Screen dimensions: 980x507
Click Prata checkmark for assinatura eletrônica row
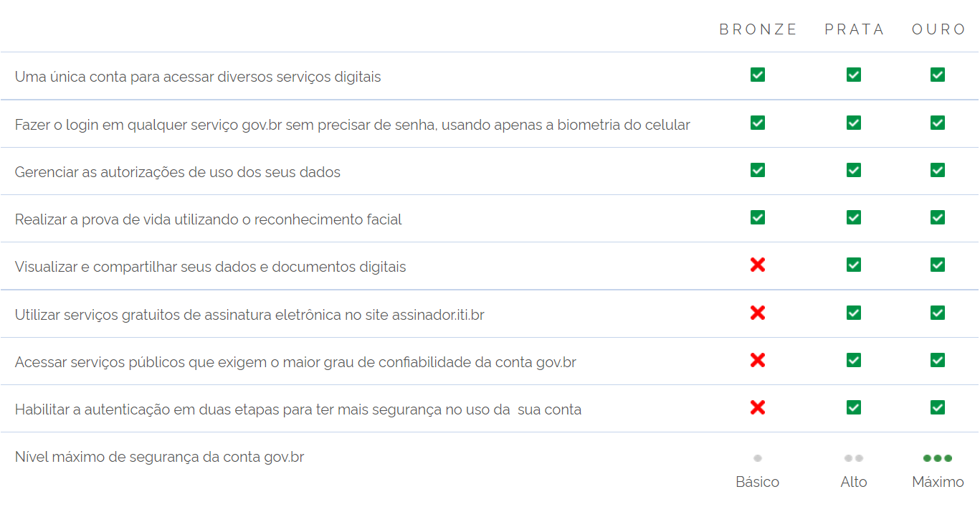pos(854,313)
